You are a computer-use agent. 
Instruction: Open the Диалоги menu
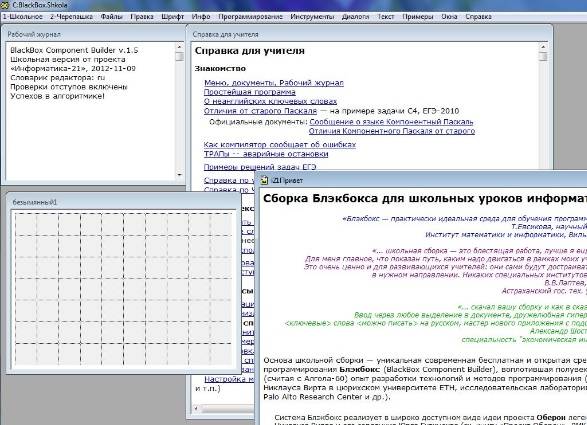coord(356,17)
